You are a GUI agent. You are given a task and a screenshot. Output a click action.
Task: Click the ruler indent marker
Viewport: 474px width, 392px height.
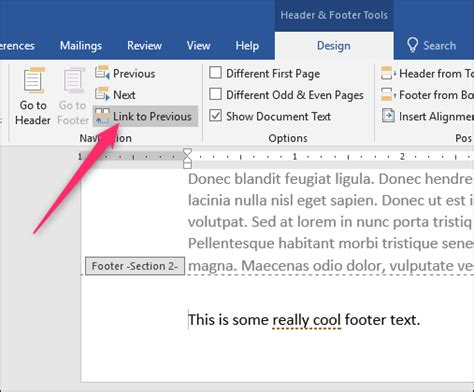pyautogui.click(x=188, y=158)
